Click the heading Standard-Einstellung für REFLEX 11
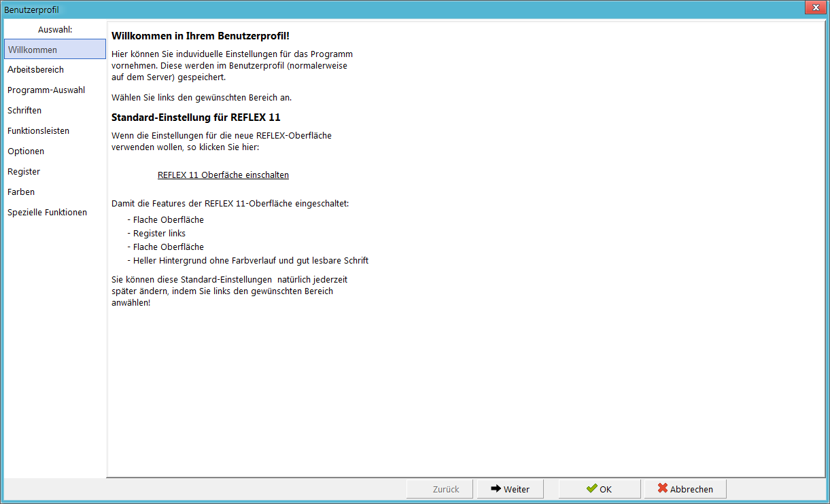 point(196,117)
